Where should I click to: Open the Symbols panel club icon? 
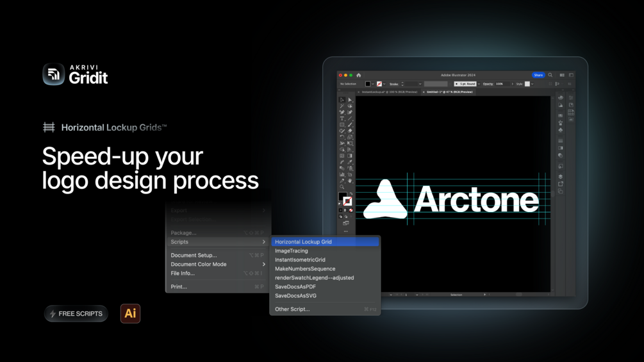coord(561,130)
